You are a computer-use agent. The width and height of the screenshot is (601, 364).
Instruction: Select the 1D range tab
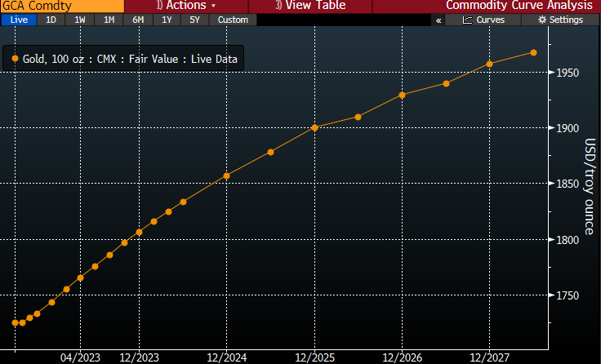click(51, 20)
